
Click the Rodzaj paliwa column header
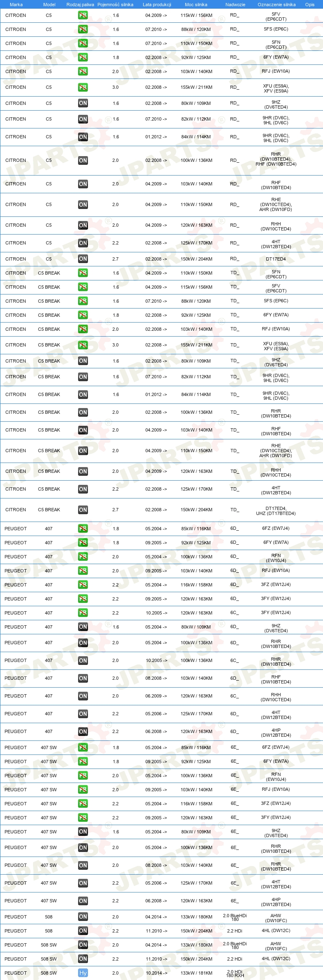click(x=80, y=5)
